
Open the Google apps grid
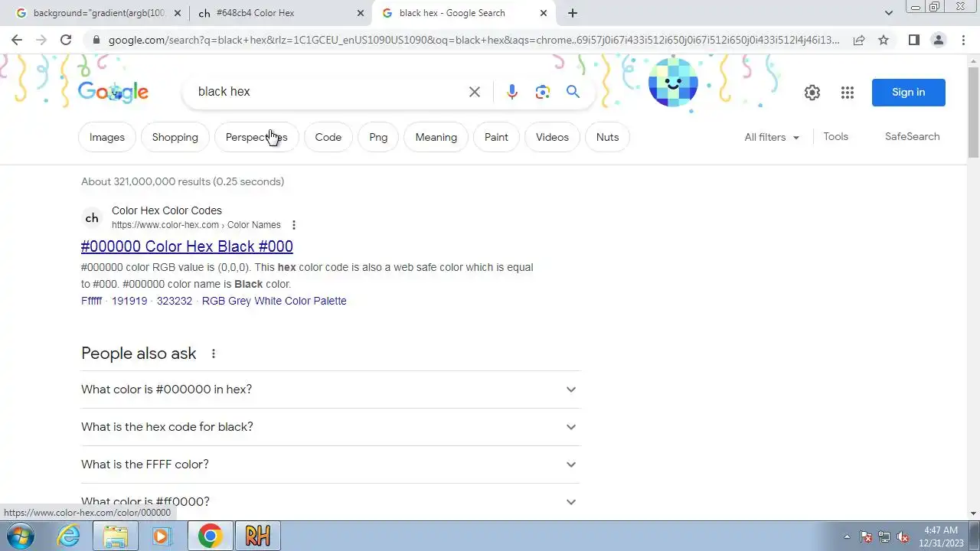(x=847, y=93)
